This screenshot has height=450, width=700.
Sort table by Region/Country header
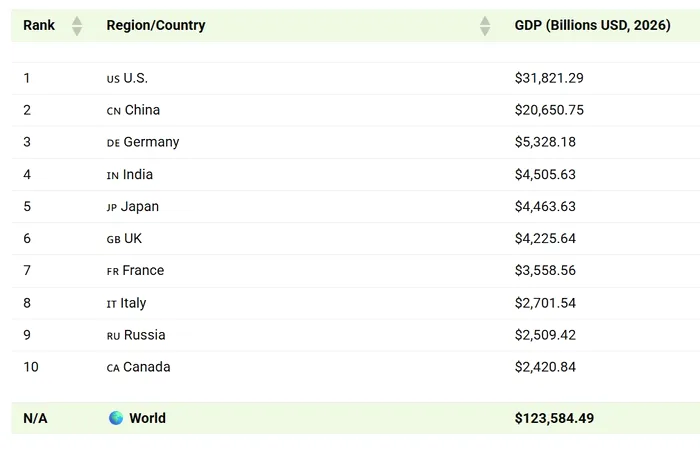pyautogui.click(x=156, y=25)
